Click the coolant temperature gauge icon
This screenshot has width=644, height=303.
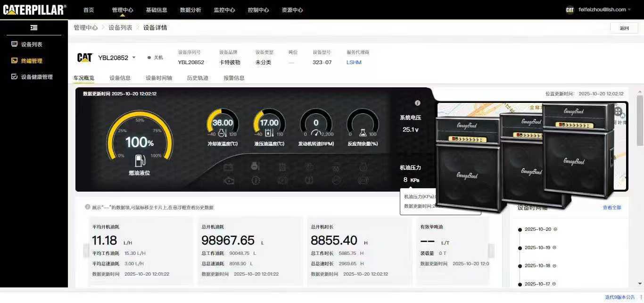223,134
